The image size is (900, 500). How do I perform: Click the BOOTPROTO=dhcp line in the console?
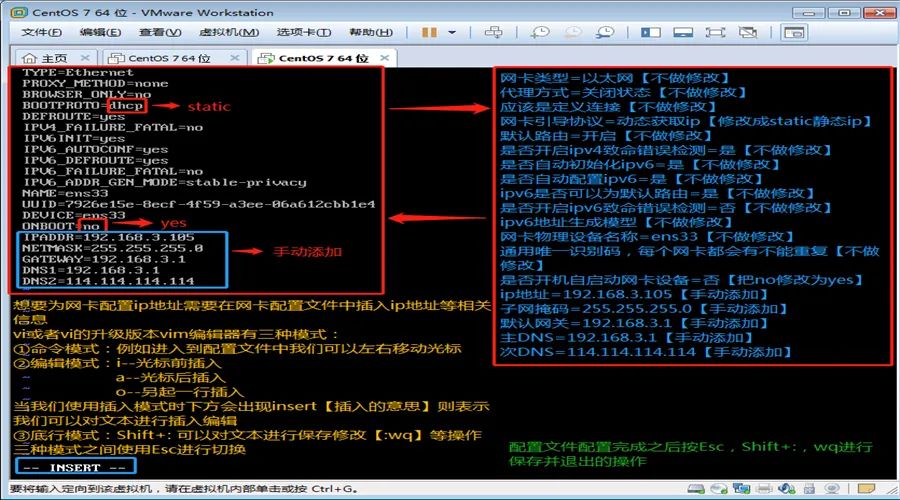click(83, 106)
